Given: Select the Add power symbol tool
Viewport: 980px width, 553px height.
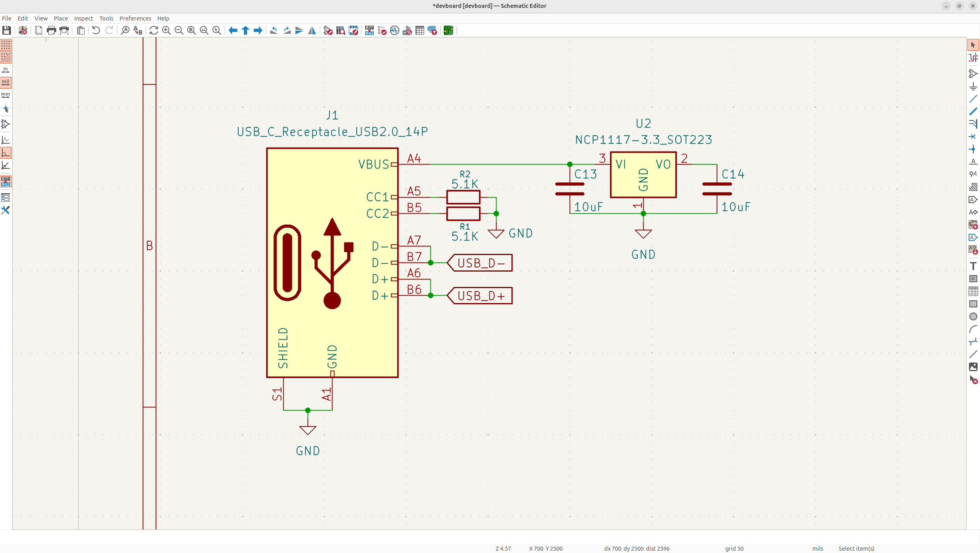Looking at the screenshot, I should tap(973, 86).
